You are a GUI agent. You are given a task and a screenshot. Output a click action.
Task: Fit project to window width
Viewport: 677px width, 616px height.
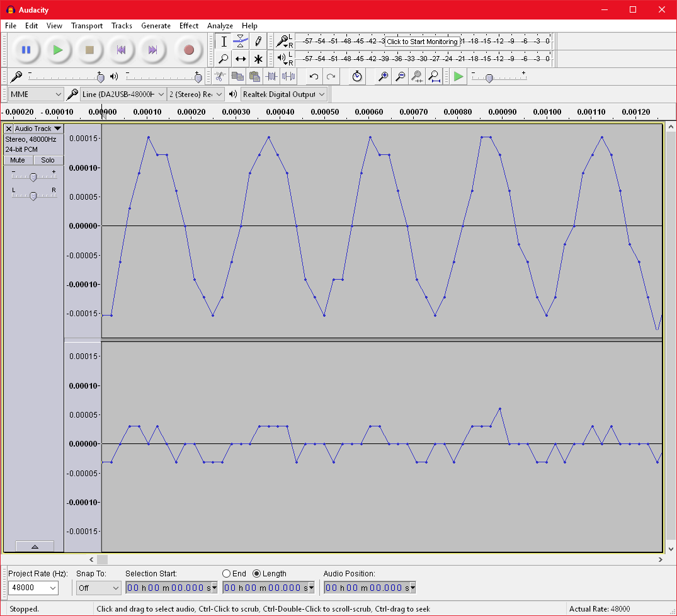click(434, 77)
